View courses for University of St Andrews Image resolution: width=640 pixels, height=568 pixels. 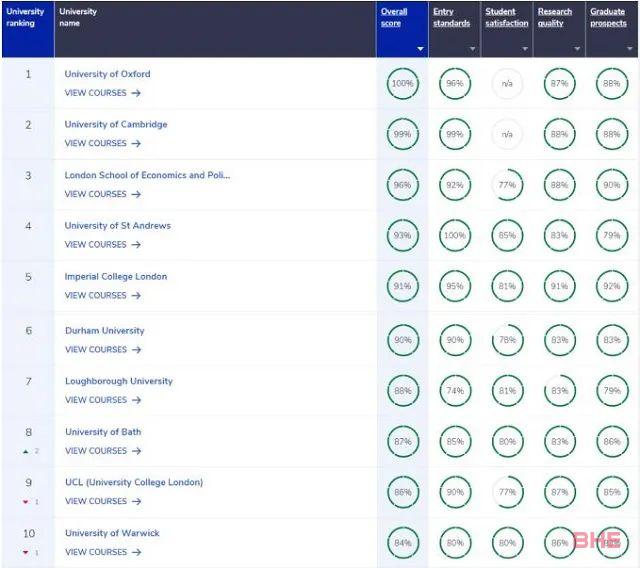coord(102,244)
